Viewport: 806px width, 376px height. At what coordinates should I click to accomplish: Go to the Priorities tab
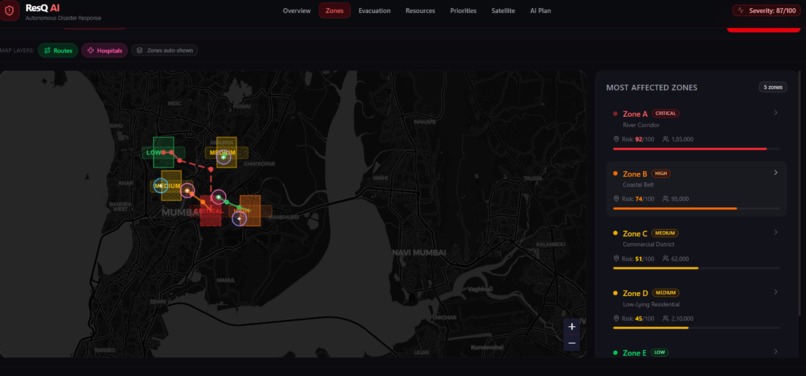click(463, 11)
